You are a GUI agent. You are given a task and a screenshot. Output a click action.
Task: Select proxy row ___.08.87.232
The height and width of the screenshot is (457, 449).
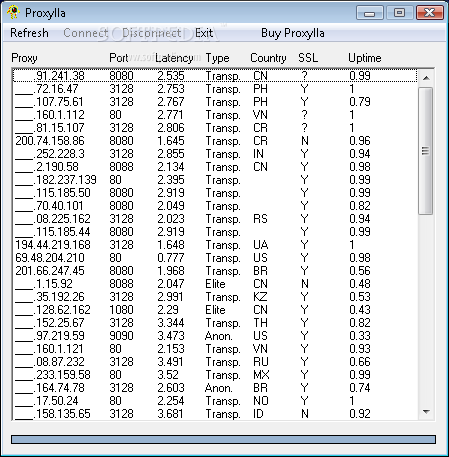coord(215,362)
